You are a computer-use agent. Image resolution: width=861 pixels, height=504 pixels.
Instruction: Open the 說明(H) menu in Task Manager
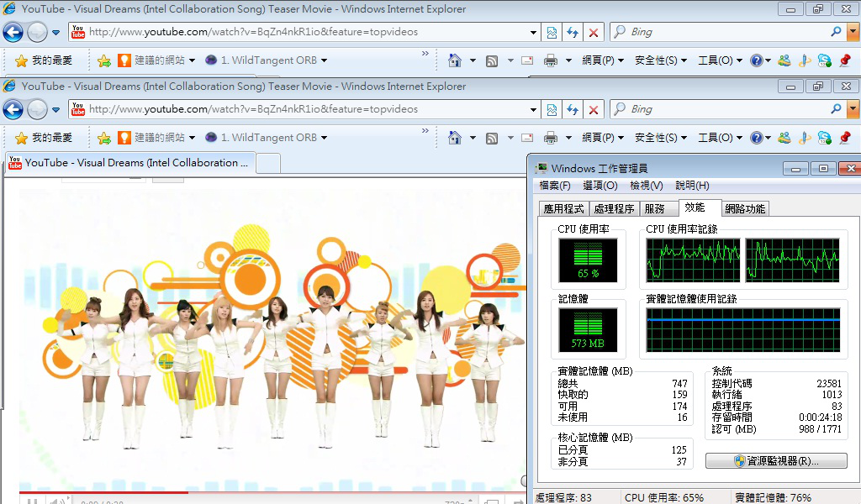click(692, 186)
